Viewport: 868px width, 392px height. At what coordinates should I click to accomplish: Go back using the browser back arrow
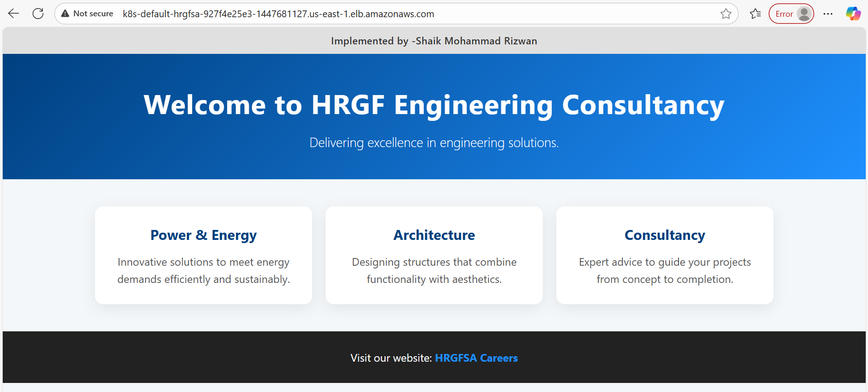click(x=14, y=14)
